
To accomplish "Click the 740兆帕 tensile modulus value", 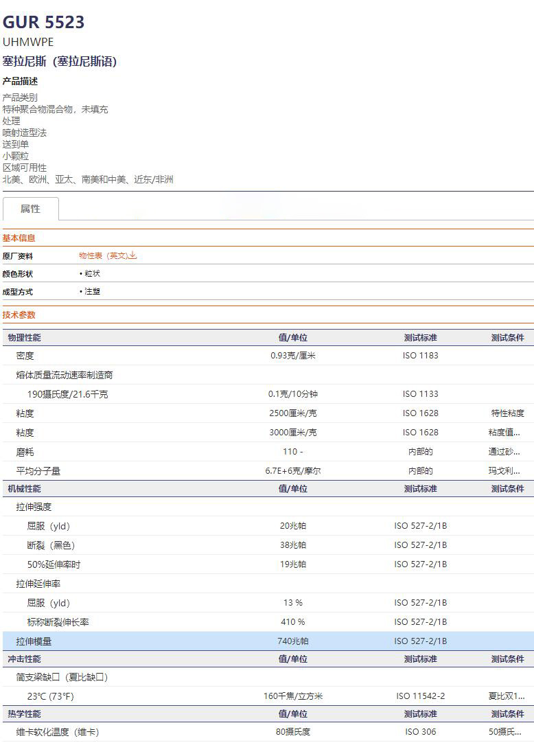I will (x=293, y=641).
